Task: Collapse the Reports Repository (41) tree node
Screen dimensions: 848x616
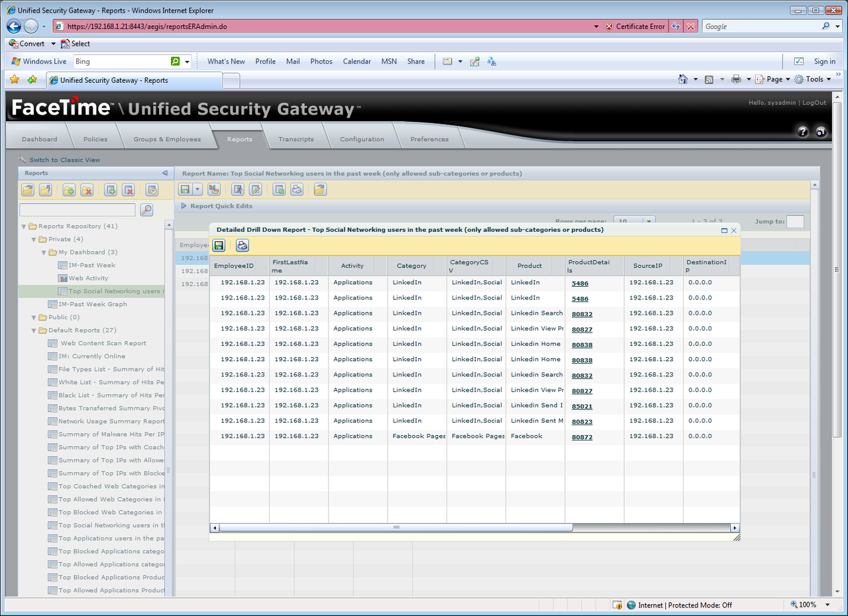Action: click(x=24, y=226)
